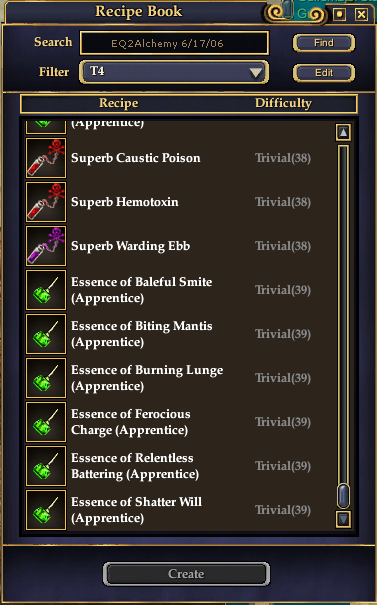Choose the purple Superb Warding Ebb icon
The image size is (377, 605).
point(46,246)
